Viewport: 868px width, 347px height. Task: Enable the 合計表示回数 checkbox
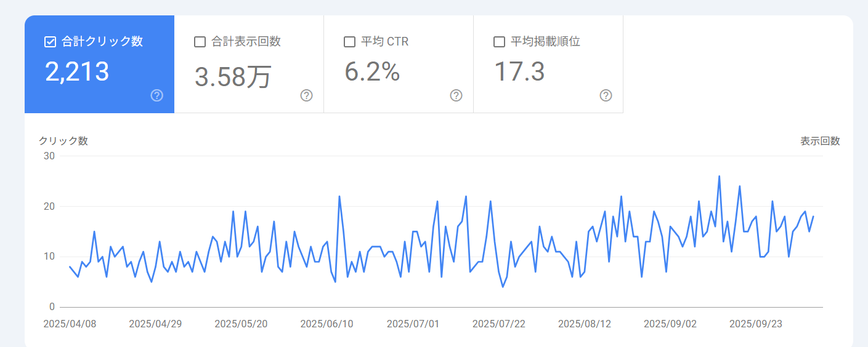pos(200,42)
